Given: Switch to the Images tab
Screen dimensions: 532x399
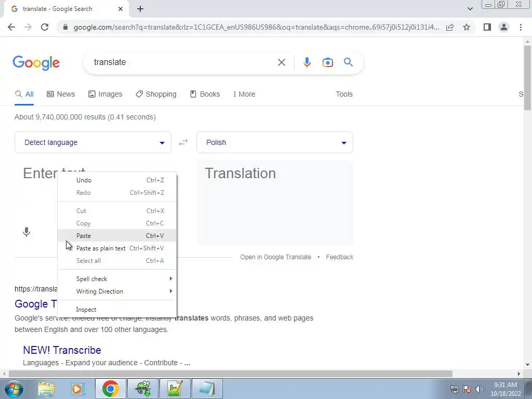Looking at the screenshot, I should 105,94.
